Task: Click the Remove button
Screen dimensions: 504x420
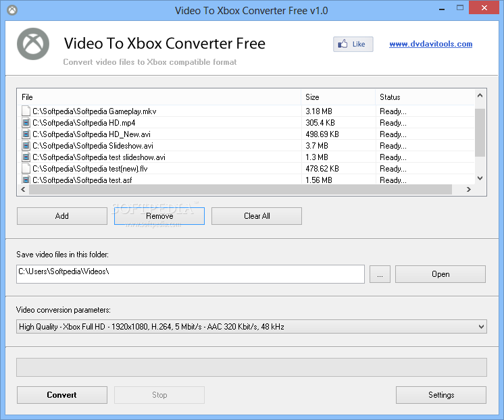Action: (x=159, y=216)
